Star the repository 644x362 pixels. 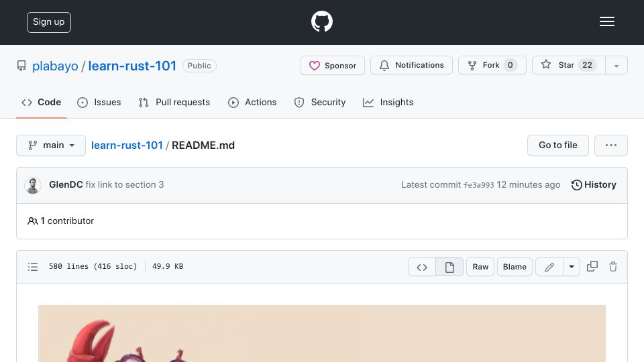pos(568,65)
